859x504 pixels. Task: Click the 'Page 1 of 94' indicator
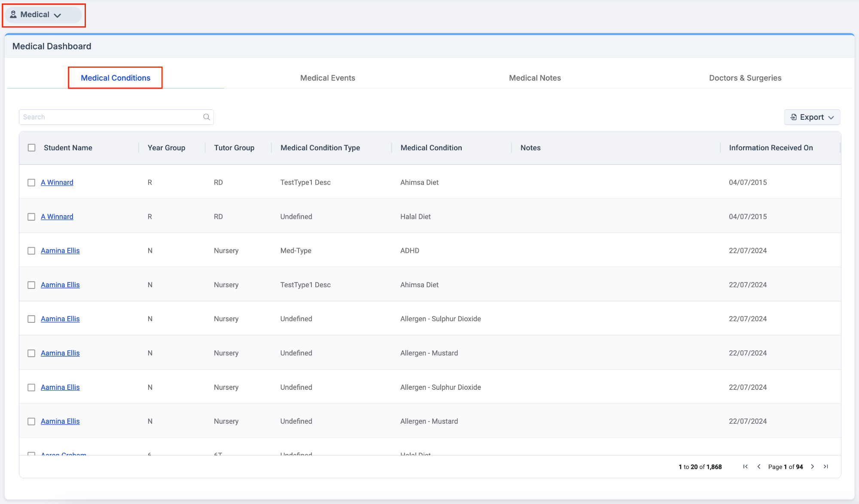786,467
